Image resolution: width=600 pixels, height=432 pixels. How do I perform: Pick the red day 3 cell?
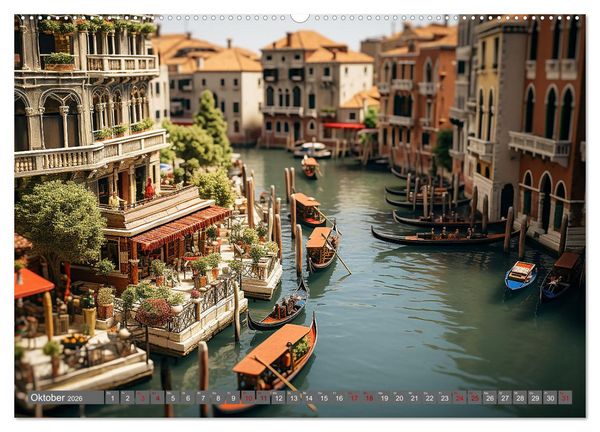(142, 398)
